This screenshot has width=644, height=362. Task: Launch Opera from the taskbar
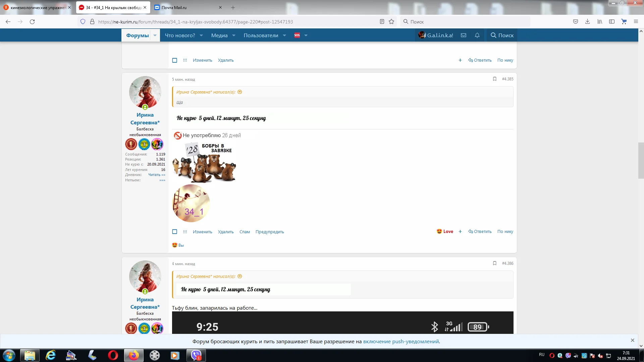113,355
